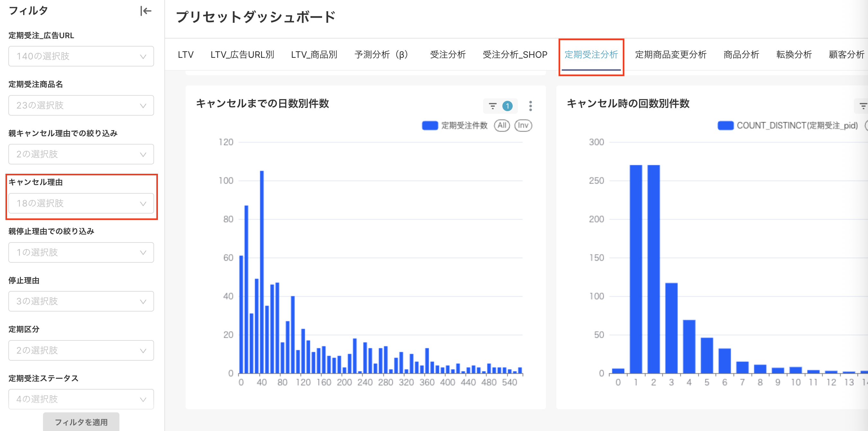Open 親キャンセル理由での絞り込み dropdown
This screenshot has width=868, height=431.
point(81,154)
